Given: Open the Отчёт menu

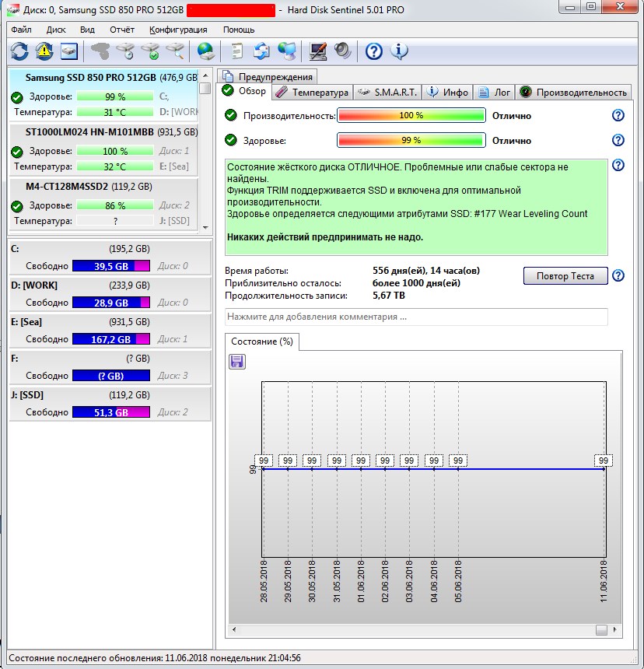Looking at the screenshot, I should [x=122, y=30].
